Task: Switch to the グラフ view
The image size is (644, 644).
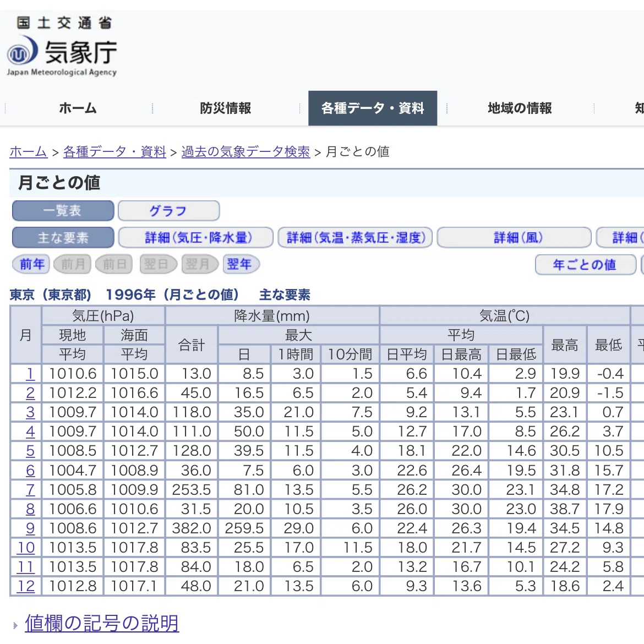Action: [x=169, y=211]
